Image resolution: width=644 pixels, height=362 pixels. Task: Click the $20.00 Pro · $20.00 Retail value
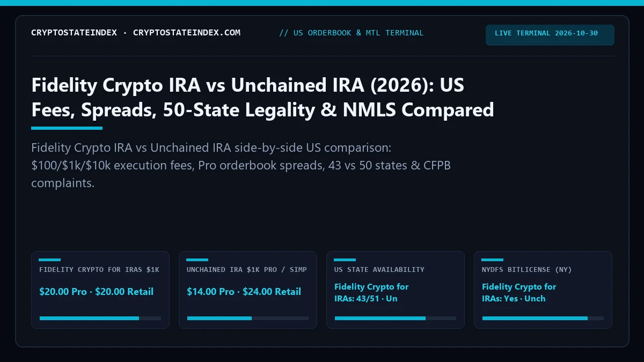click(x=96, y=292)
